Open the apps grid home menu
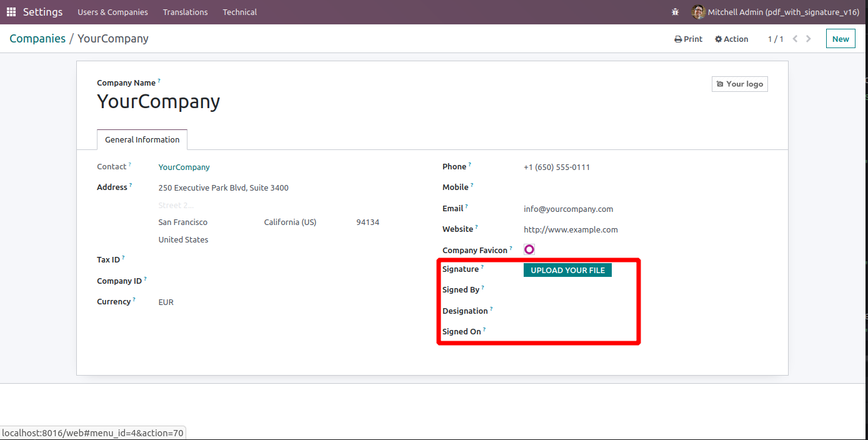Viewport: 868px width, 440px height. click(x=11, y=12)
